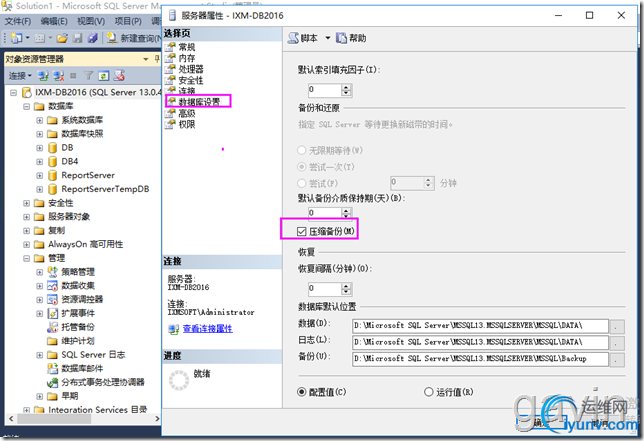This screenshot has width=644, height=441.
Task: Collapse the IXM-DB2016 server node
Action: coord(14,93)
